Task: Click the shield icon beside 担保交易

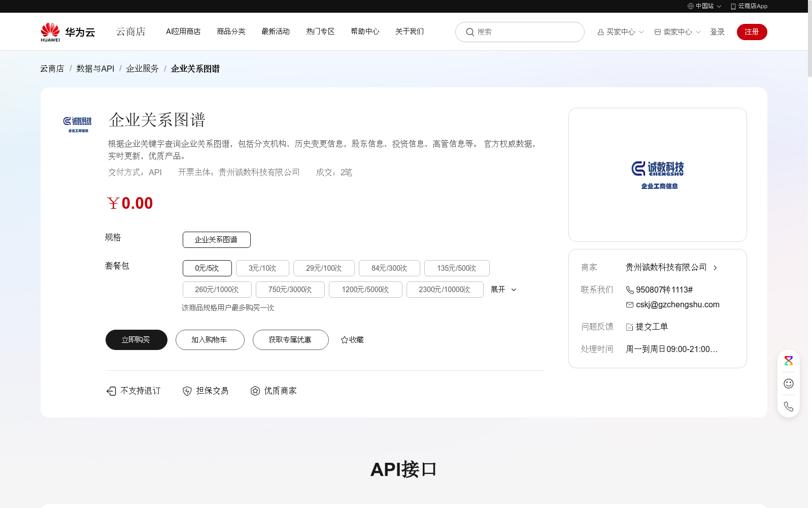Action: (187, 391)
